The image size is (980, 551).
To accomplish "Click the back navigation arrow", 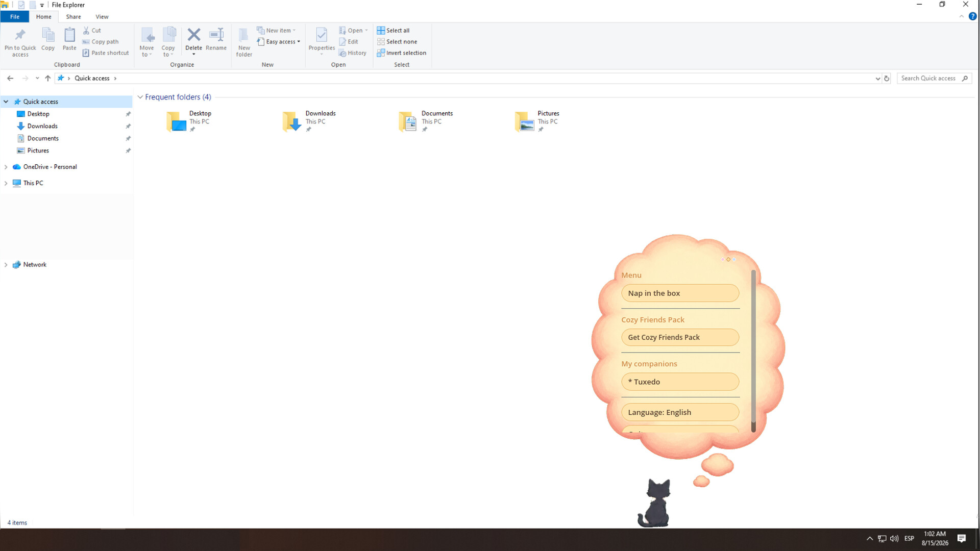I will click(x=10, y=78).
